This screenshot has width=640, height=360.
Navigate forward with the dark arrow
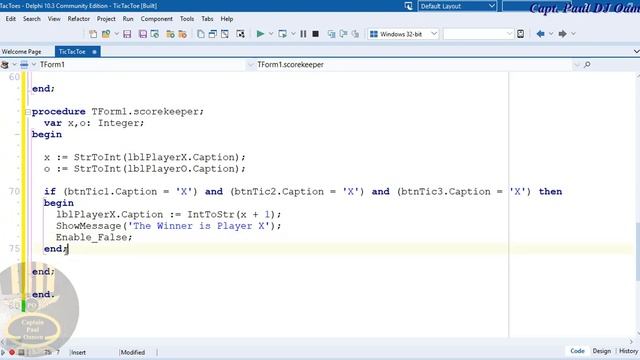pos(562,34)
